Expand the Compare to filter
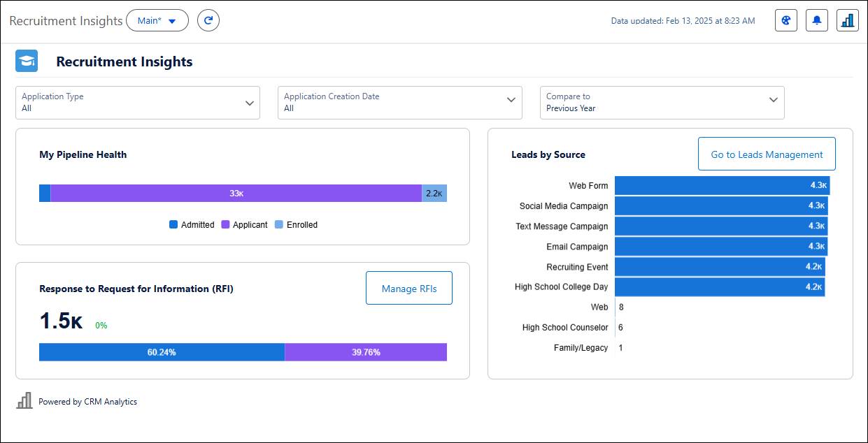This screenshot has height=443, width=868. [x=662, y=102]
